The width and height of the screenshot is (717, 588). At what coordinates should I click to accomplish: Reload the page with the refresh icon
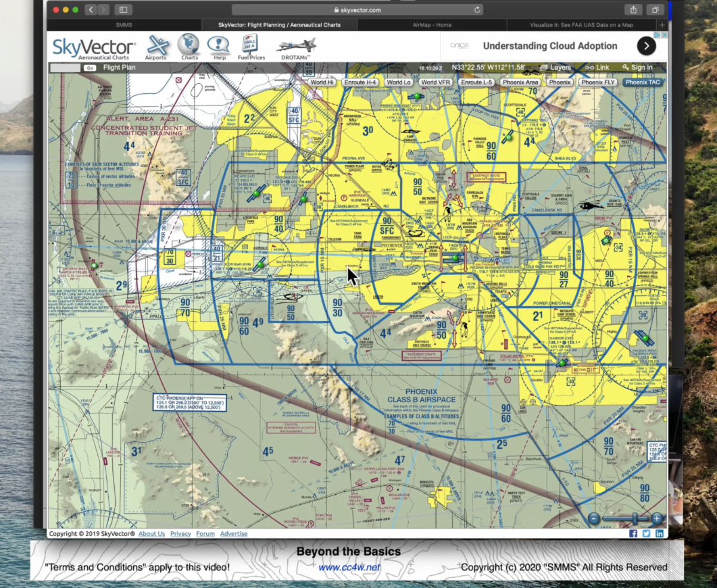[477, 10]
